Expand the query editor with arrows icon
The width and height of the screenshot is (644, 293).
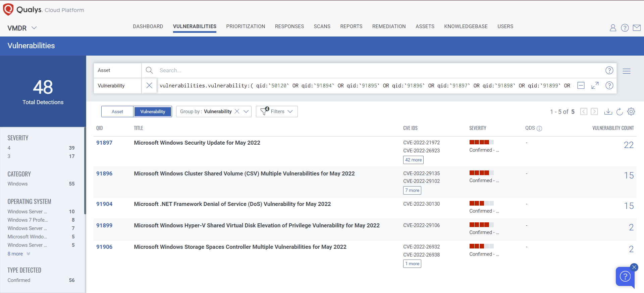(x=595, y=85)
